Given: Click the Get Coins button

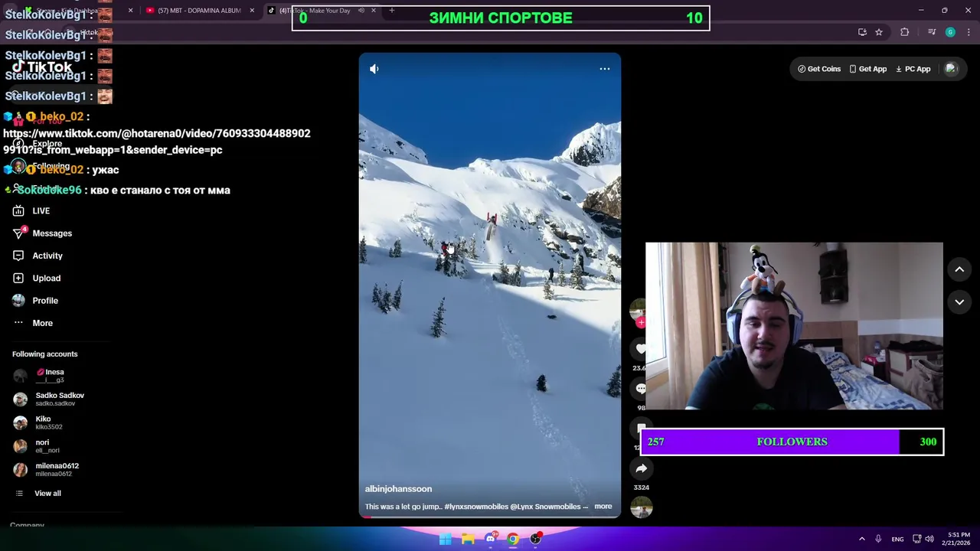Looking at the screenshot, I should (818, 69).
